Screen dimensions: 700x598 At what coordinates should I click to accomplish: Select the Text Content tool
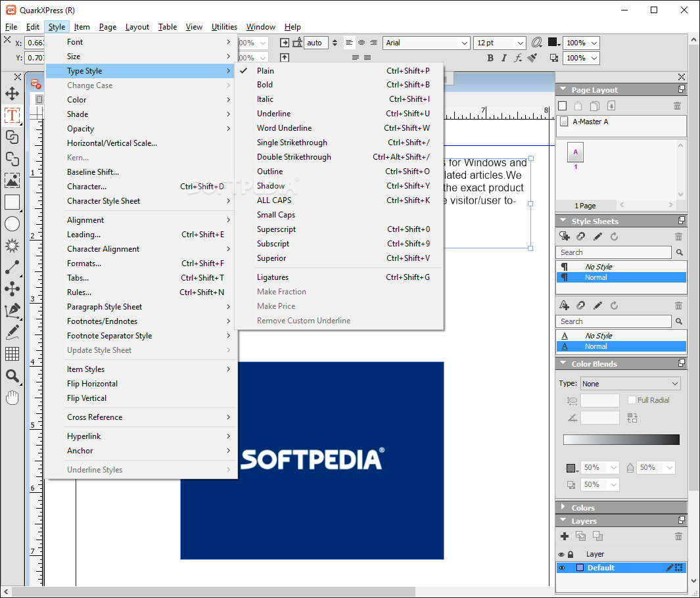tap(12, 115)
